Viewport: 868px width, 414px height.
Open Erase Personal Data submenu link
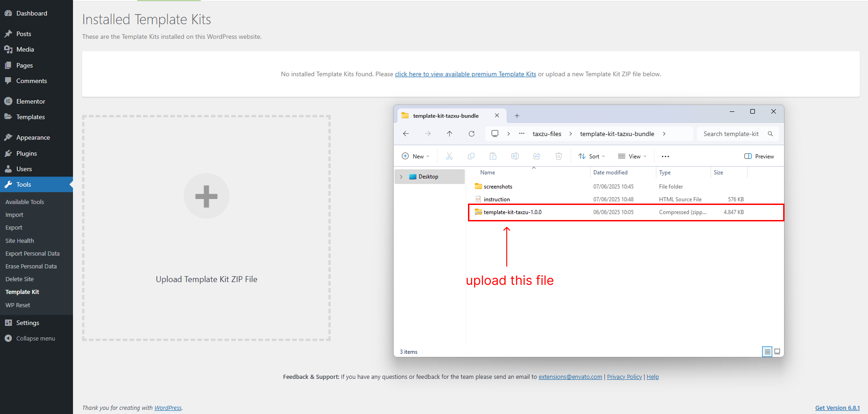31,266
